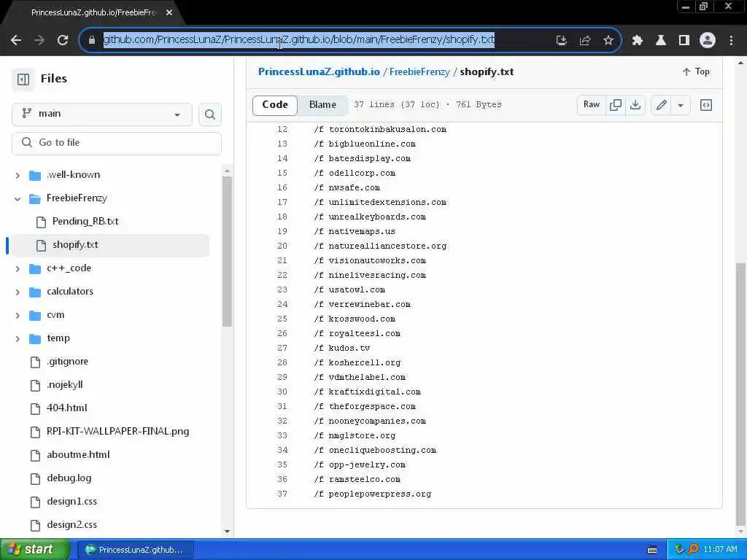Viewport: 747px width, 560px height.
Task: Open the extensions puzzle icon
Action: 638,40
